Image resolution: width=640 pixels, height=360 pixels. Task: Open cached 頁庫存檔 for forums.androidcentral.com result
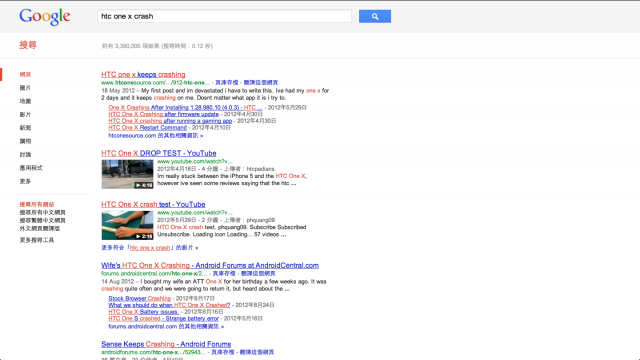tap(224, 273)
